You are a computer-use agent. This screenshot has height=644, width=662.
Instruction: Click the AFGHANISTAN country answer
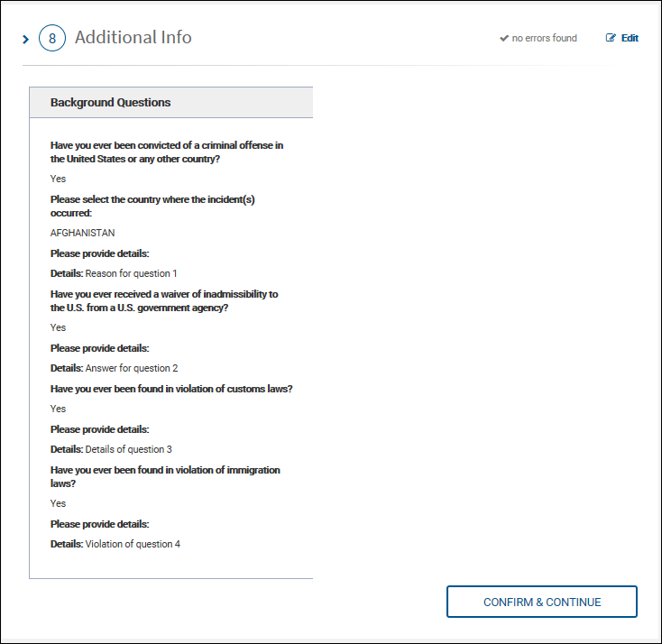click(x=83, y=233)
